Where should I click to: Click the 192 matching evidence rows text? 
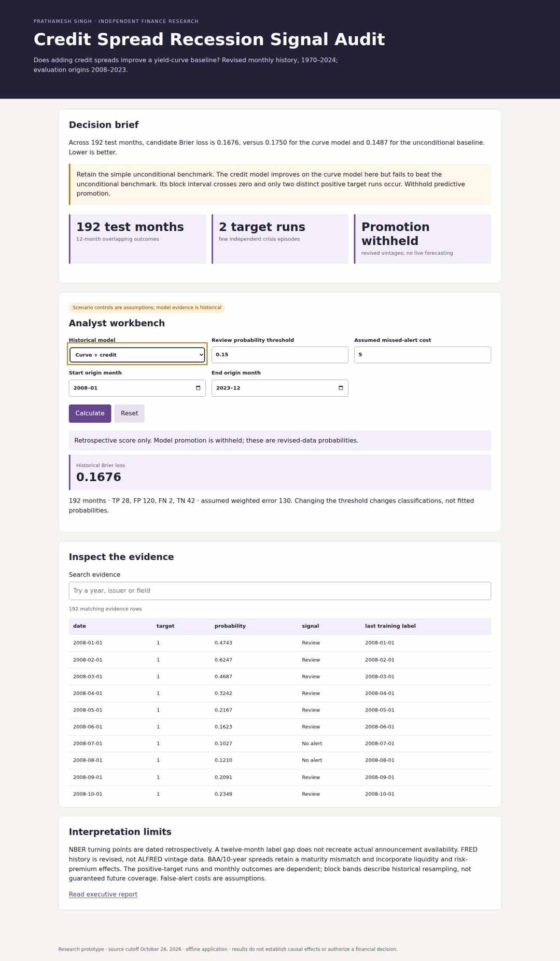(x=105, y=609)
